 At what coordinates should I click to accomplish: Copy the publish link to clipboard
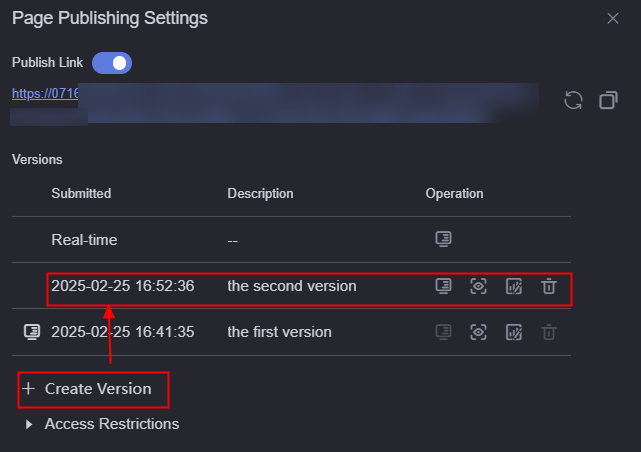(608, 100)
